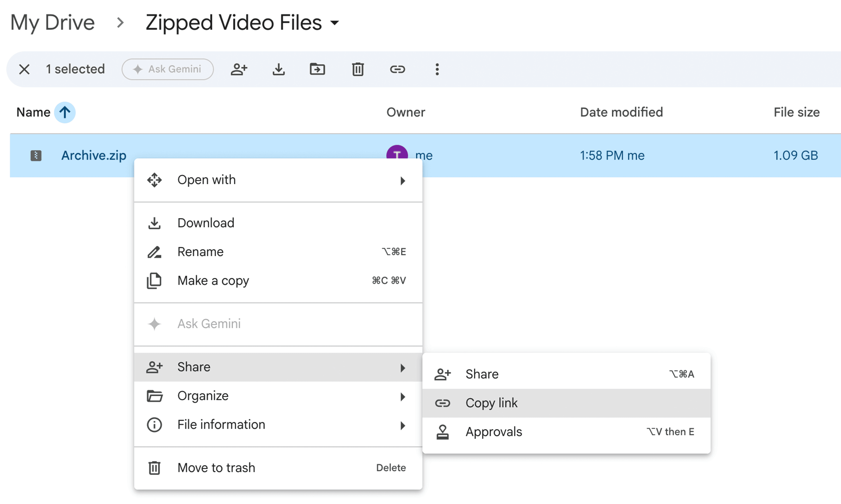Image resolution: width=841 pixels, height=504 pixels.
Task: Click the Approvals stamp icon
Action: (x=442, y=432)
